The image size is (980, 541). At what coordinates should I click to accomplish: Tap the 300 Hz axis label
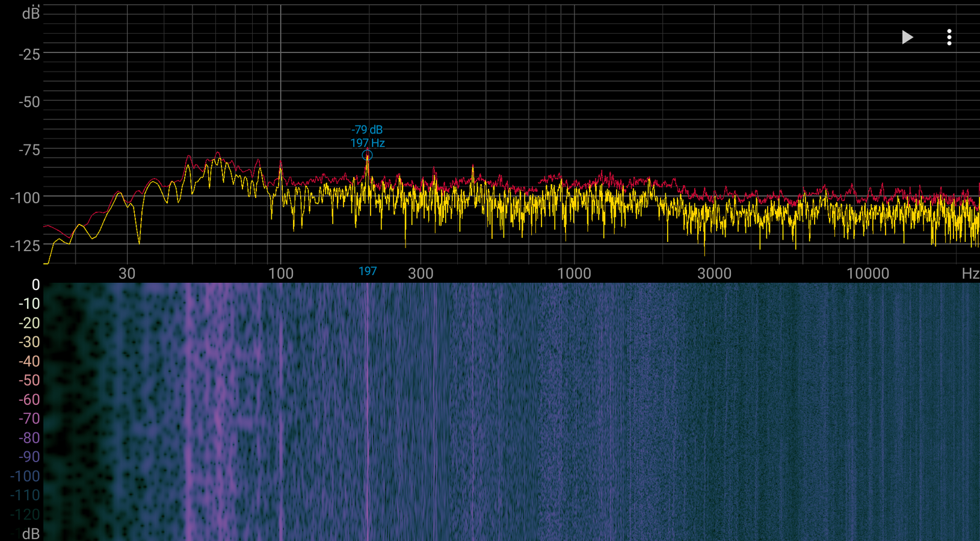tap(421, 273)
